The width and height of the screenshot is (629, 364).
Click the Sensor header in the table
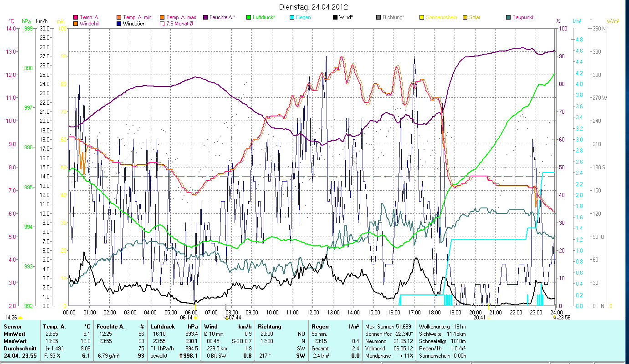pos(12,327)
